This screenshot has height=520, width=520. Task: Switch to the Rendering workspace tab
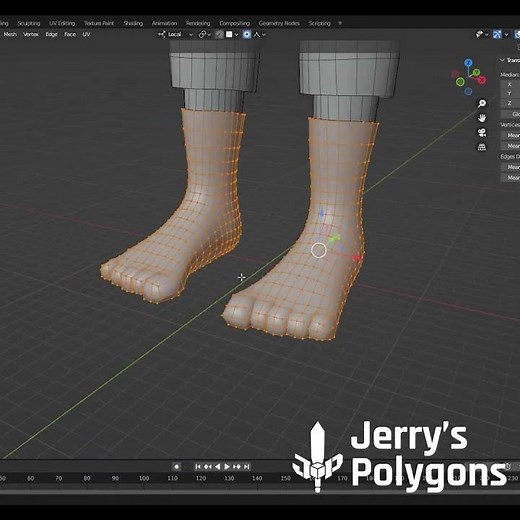coord(198,23)
